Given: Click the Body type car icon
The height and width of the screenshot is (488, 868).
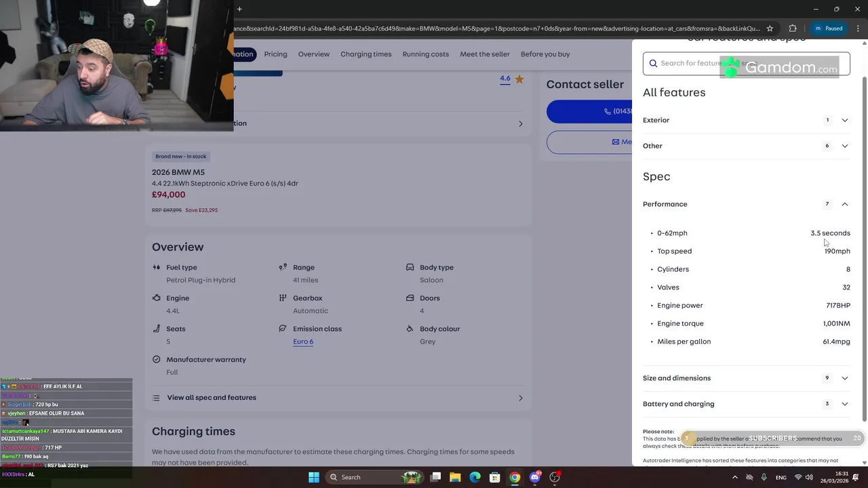Looking at the screenshot, I should (410, 267).
